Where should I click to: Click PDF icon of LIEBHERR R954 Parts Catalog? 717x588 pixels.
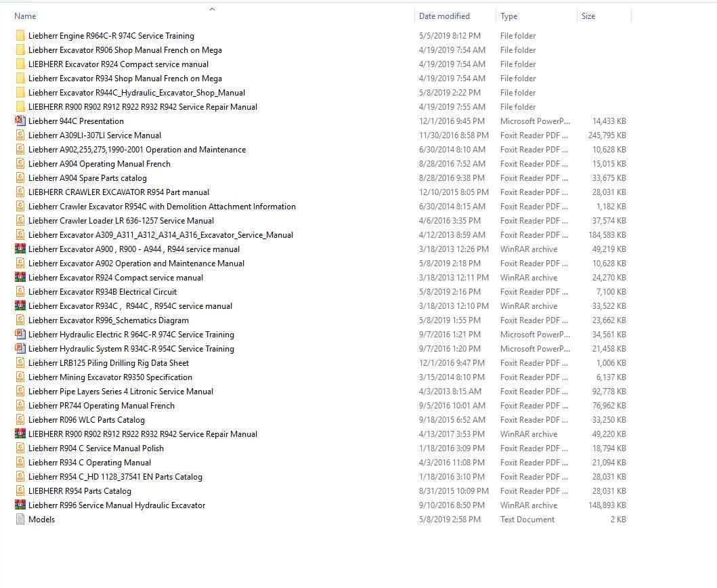point(20,490)
